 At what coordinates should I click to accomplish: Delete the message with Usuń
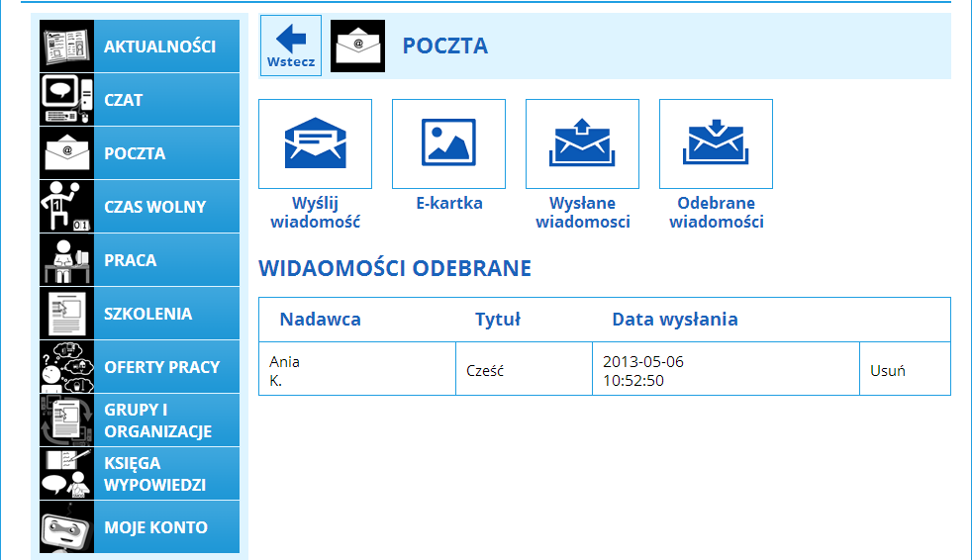[x=888, y=370]
